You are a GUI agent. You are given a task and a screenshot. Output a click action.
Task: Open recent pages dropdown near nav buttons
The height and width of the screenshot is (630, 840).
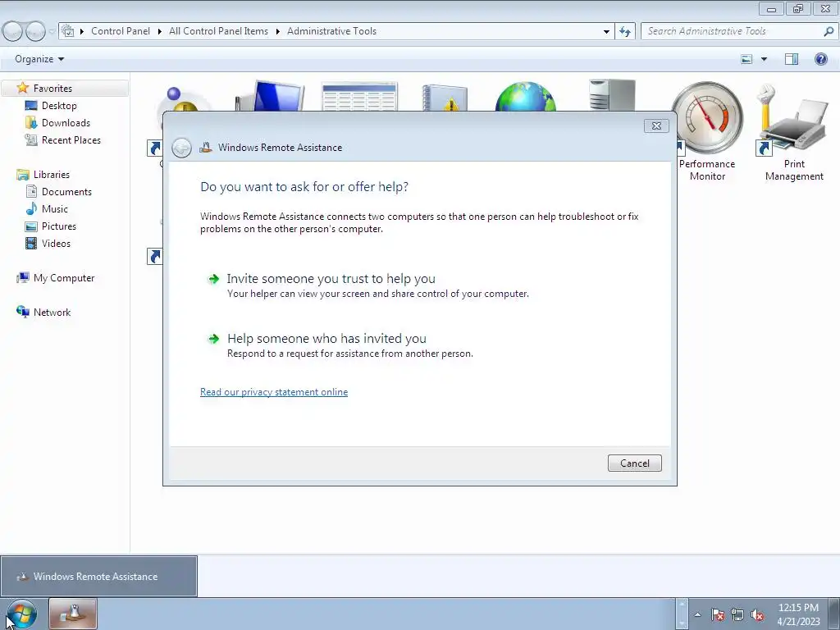52,31
